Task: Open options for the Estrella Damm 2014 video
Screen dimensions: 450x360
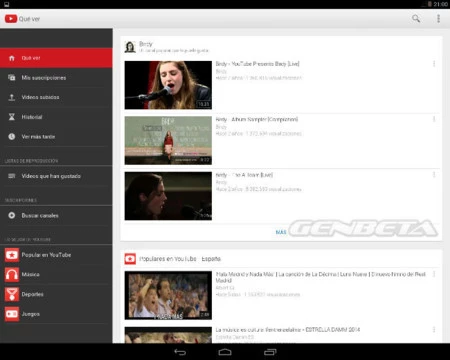Action: (x=434, y=330)
